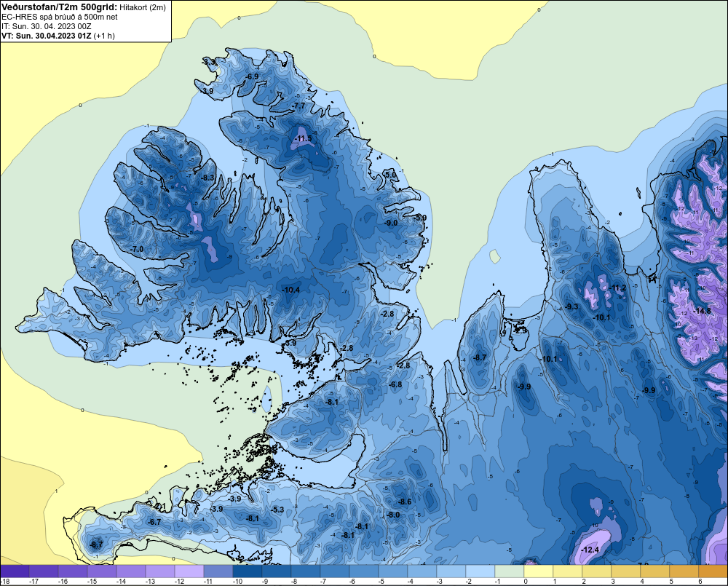728x586 pixels.
Task: Pick the legend swatch between -7 and -6
Action: pyautogui.click(x=335, y=571)
